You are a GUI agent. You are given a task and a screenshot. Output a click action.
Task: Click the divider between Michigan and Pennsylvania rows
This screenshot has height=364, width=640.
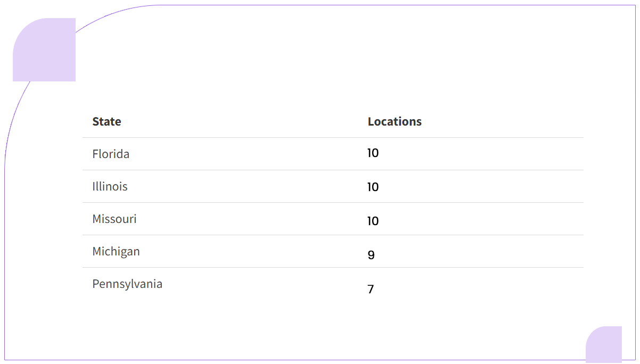coord(333,267)
